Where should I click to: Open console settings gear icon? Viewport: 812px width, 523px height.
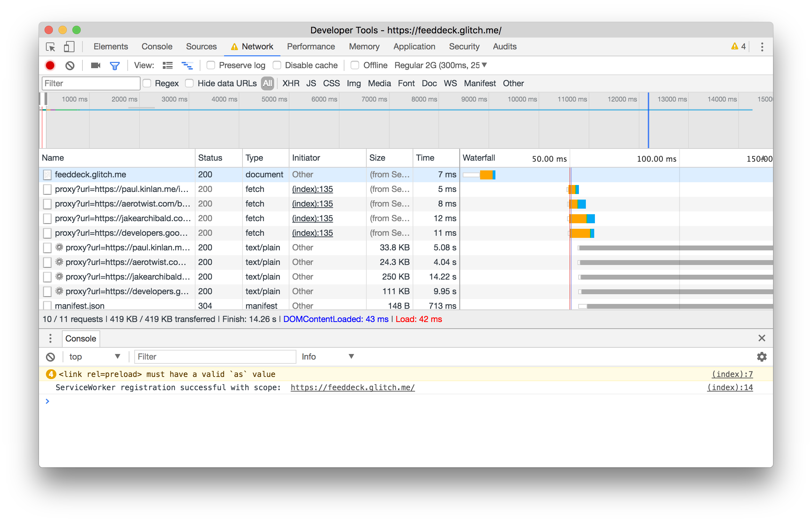[x=762, y=357]
